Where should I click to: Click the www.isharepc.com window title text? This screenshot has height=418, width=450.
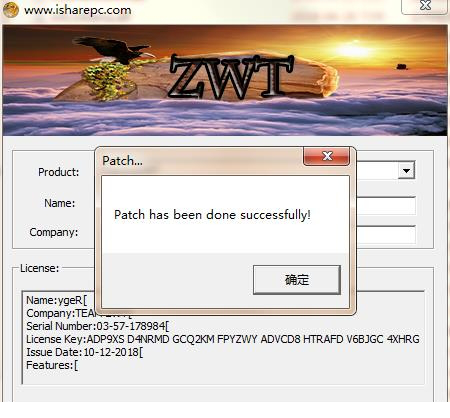point(78,10)
